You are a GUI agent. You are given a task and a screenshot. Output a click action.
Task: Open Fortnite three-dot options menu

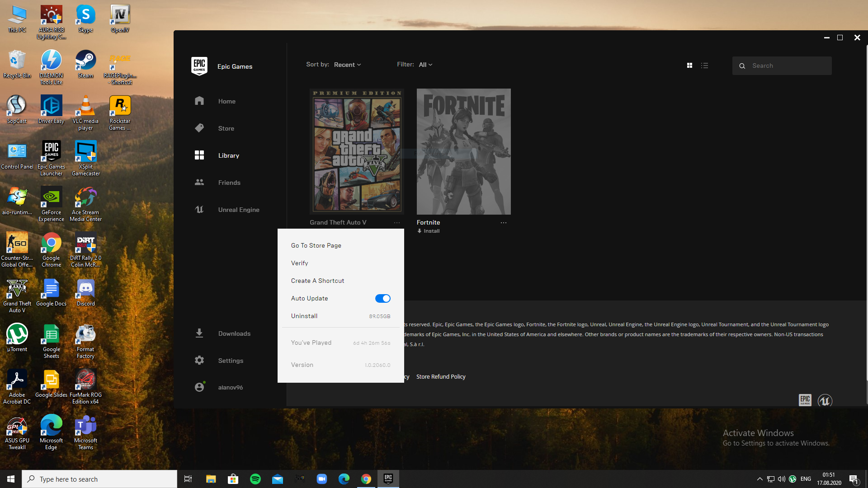(503, 223)
